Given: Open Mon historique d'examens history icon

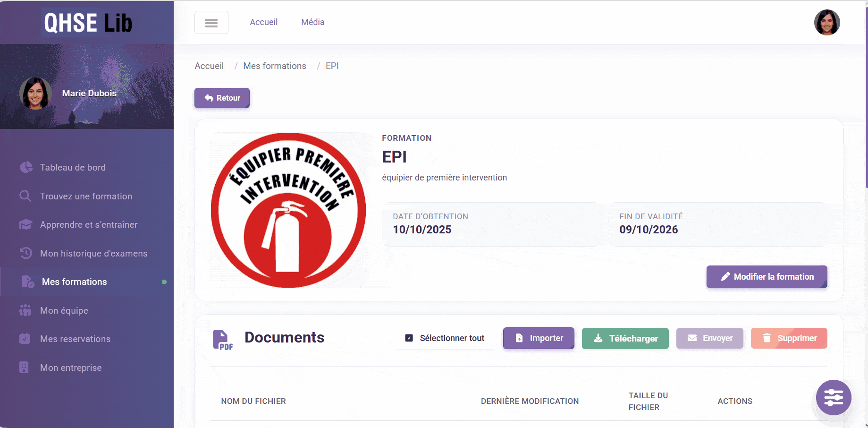Looking at the screenshot, I should (26, 253).
